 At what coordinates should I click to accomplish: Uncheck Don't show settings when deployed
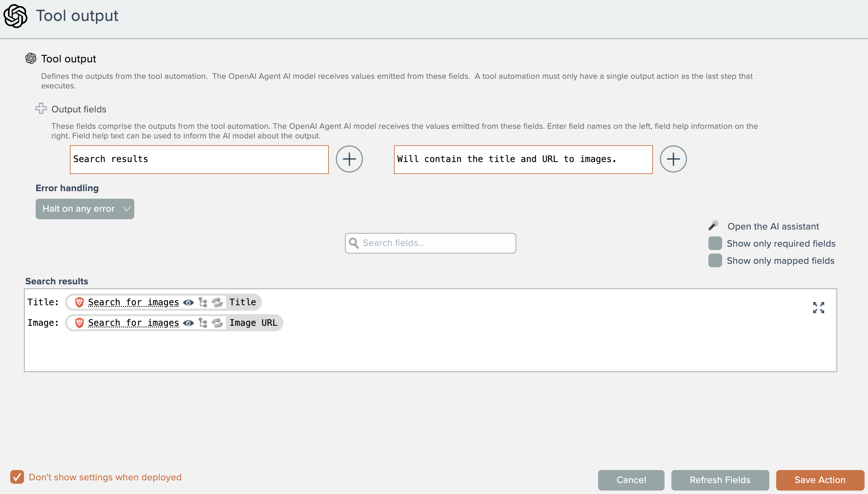17,477
